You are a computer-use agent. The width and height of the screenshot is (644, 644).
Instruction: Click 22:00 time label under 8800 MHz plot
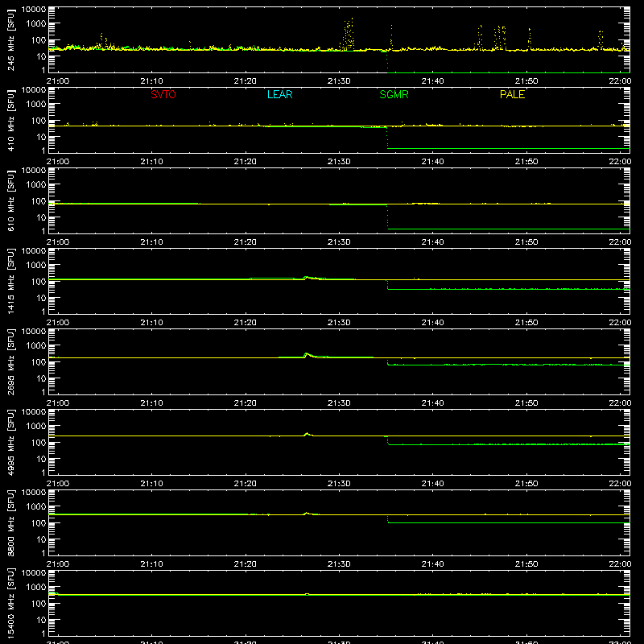click(620, 564)
